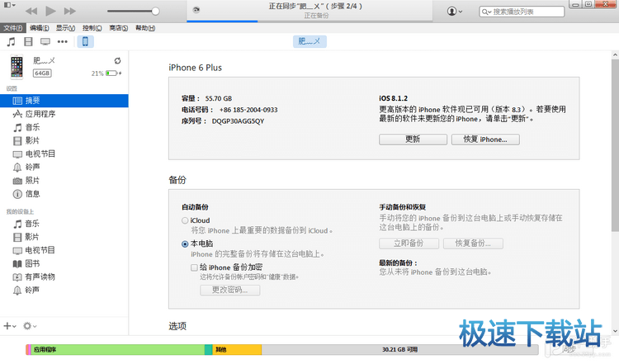This screenshot has width=619, height=364.
Task: Switch to the TV shows library icon
Action: 45,41
